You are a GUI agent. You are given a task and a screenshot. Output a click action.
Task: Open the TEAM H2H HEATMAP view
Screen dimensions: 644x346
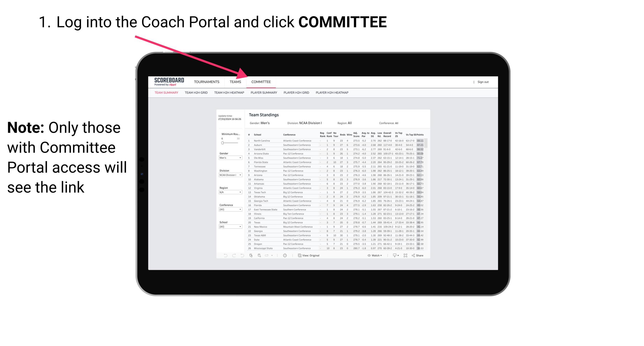[x=229, y=93]
